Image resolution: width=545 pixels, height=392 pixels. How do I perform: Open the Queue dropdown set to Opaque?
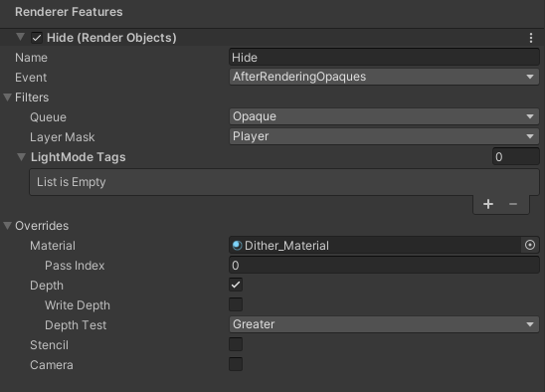click(x=384, y=116)
